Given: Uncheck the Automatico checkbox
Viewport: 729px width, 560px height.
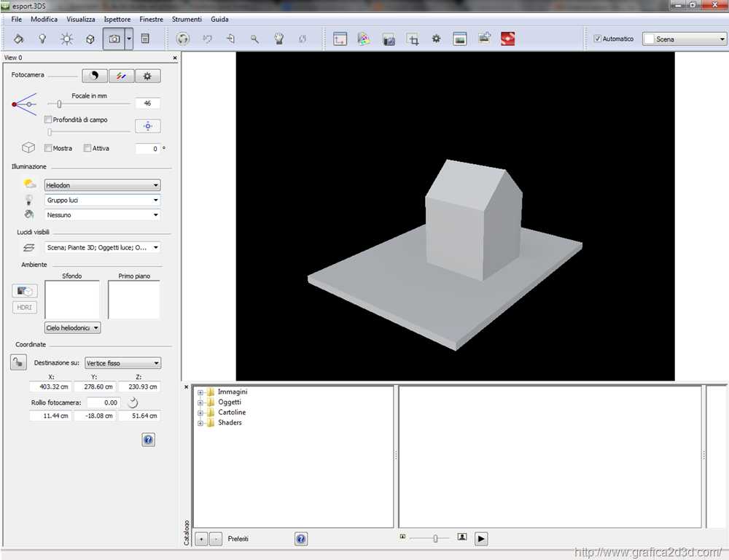Looking at the screenshot, I should (x=598, y=39).
